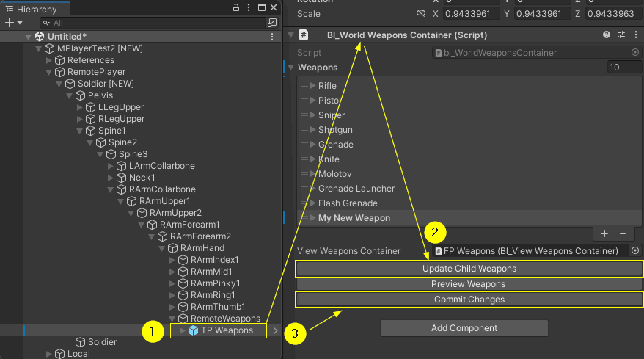Select TP Weapons in the hierarchy

[x=227, y=330]
